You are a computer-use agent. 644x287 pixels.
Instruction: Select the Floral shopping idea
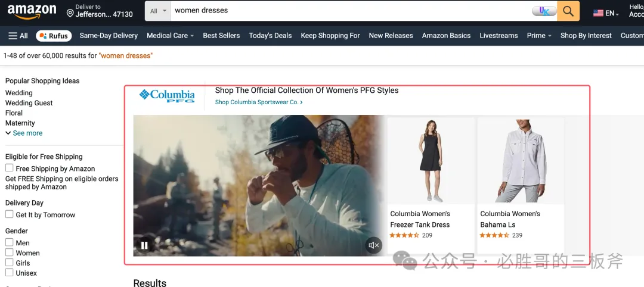[x=14, y=113]
